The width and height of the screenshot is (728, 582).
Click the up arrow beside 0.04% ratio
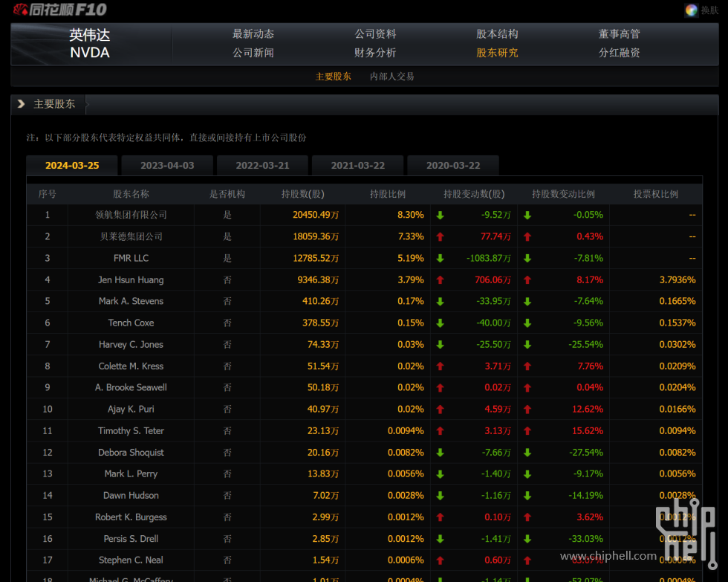coord(527,388)
